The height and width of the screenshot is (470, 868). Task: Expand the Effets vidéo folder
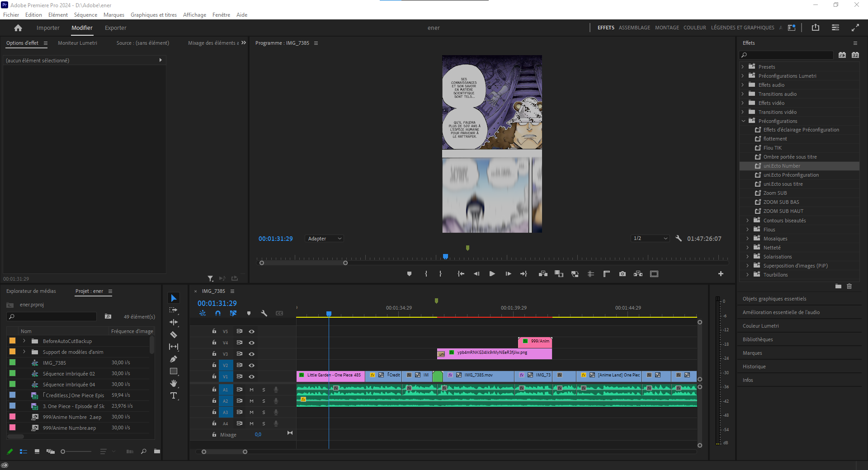(x=743, y=103)
